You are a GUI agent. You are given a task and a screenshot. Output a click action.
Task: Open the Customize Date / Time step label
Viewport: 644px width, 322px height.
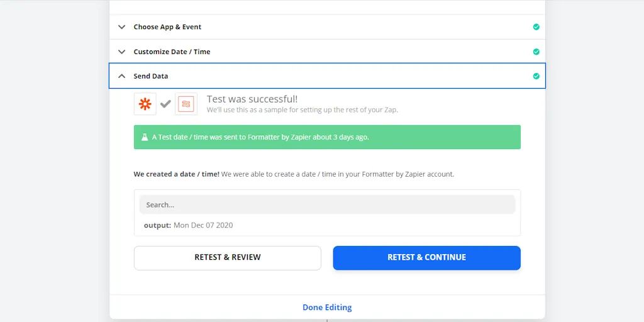(172, 52)
